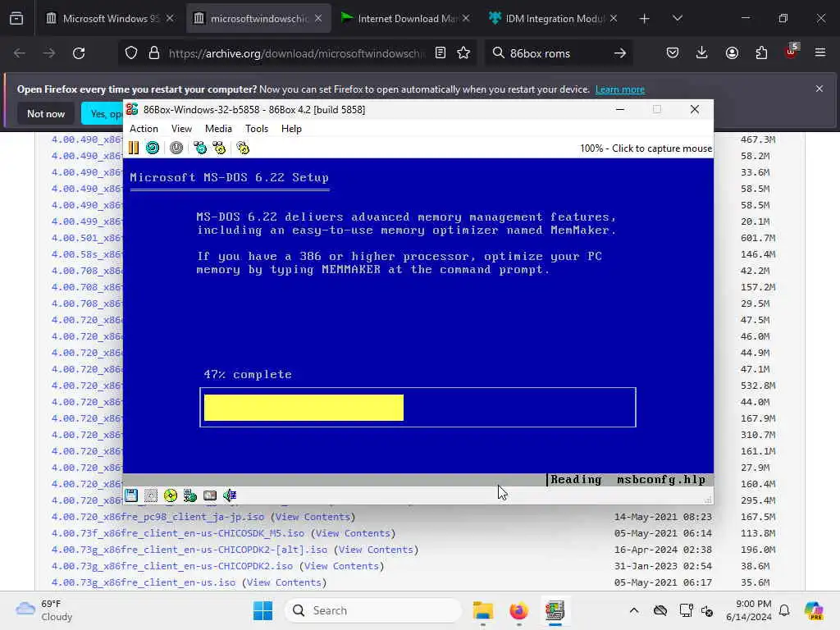Open Firefox View icon
This screenshot has height=630, width=840.
[16, 19]
